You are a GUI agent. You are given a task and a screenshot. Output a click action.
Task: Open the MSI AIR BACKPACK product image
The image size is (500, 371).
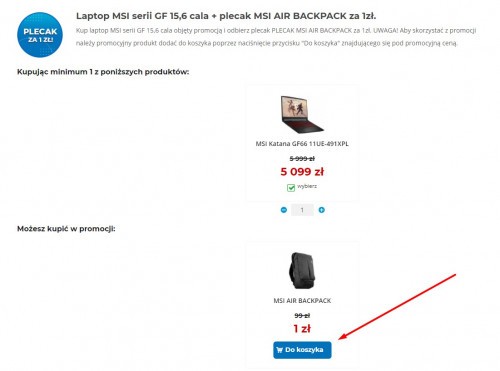click(302, 271)
